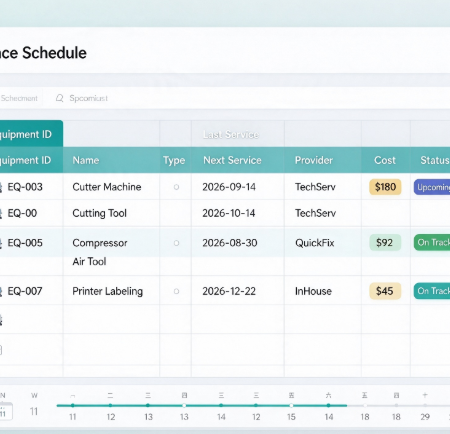
Task: Sort by the Cost column header
Action: coord(385,160)
